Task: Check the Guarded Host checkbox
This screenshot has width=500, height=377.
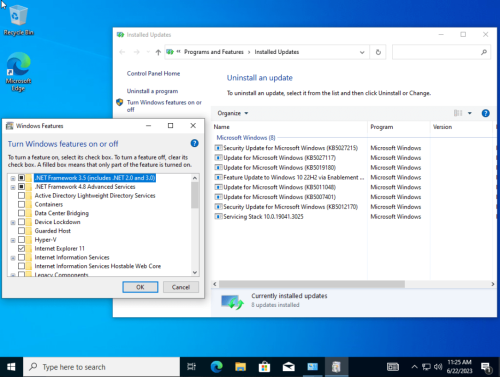Action: (x=21, y=231)
